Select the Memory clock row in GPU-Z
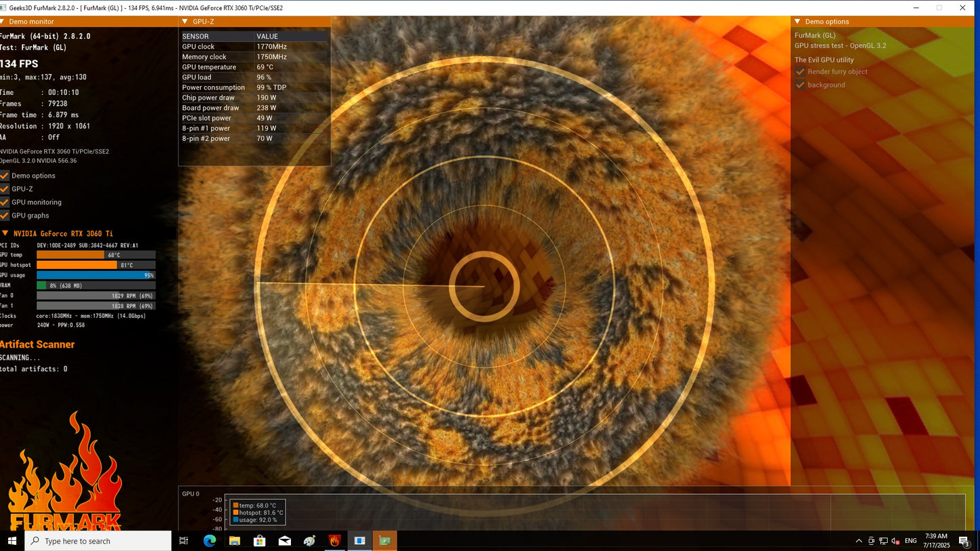 coord(254,57)
